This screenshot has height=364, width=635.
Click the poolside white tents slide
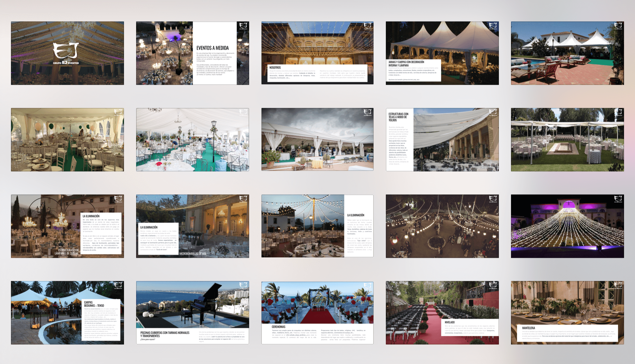pyautogui.click(x=567, y=53)
